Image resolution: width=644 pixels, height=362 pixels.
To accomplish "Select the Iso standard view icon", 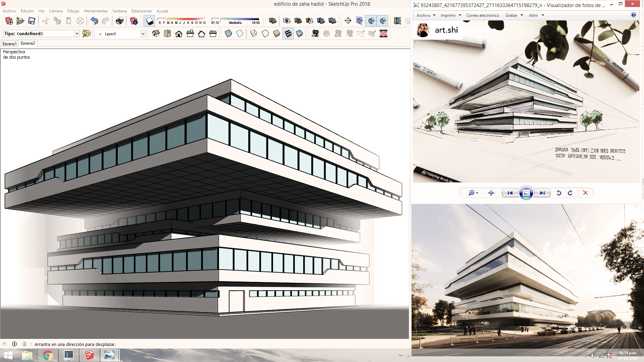I will point(156,34).
